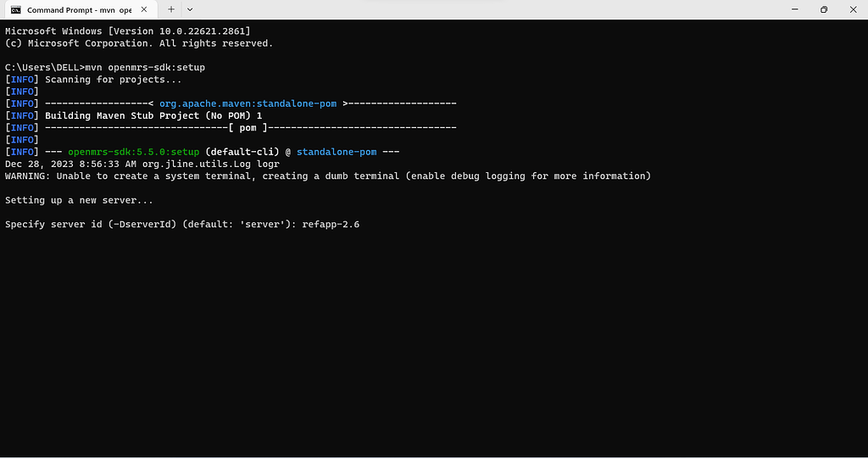Select the Command Prompt mvn tab
Screen dimensions: 868x458
[x=79, y=10]
